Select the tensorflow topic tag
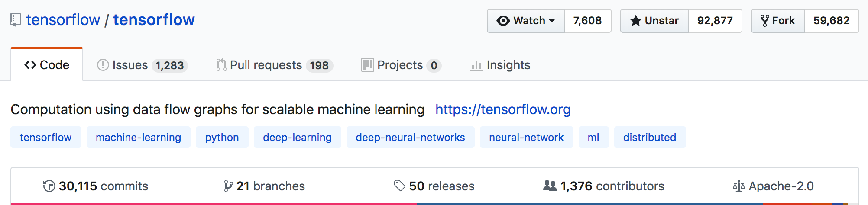Screen dimensions: 868x205 pos(46,137)
